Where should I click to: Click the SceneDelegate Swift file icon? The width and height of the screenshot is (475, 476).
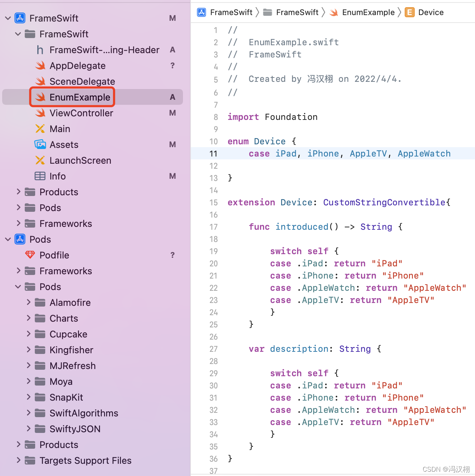(x=40, y=81)
